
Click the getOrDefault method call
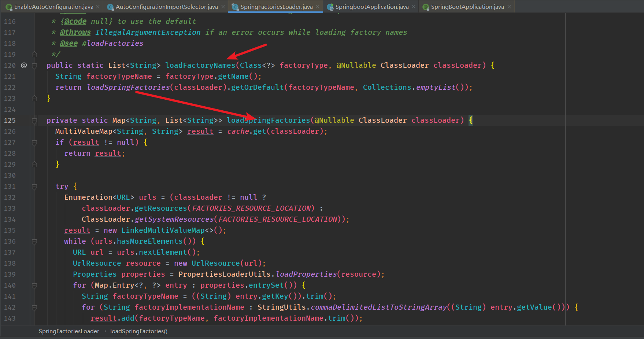pyautogui.click(x=258, y=87)
